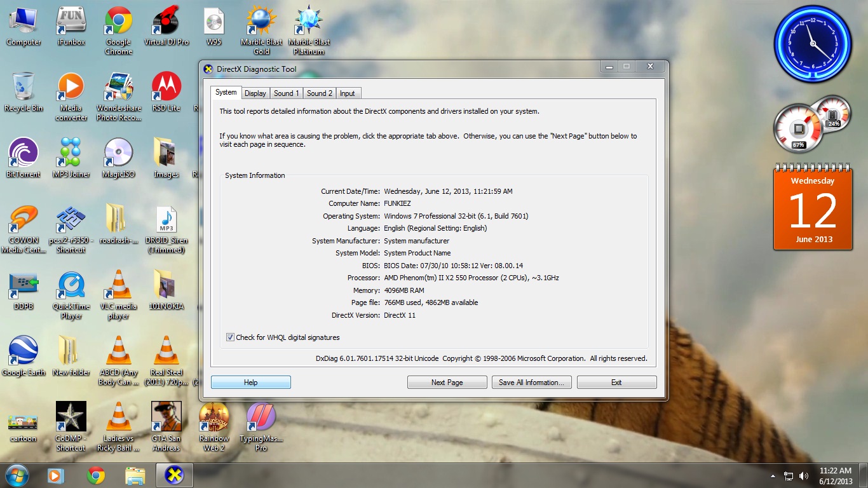Click the Save All Information button

pyautogui.click(x=531, y=383)
